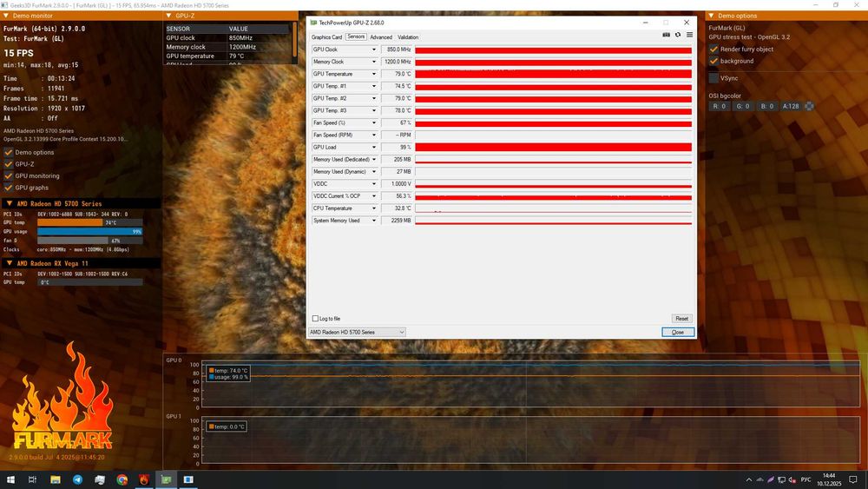Toggle the GPU-Z checkbox in Demo monitor
This screenshot has width=868, height=489.
(9, 164)
